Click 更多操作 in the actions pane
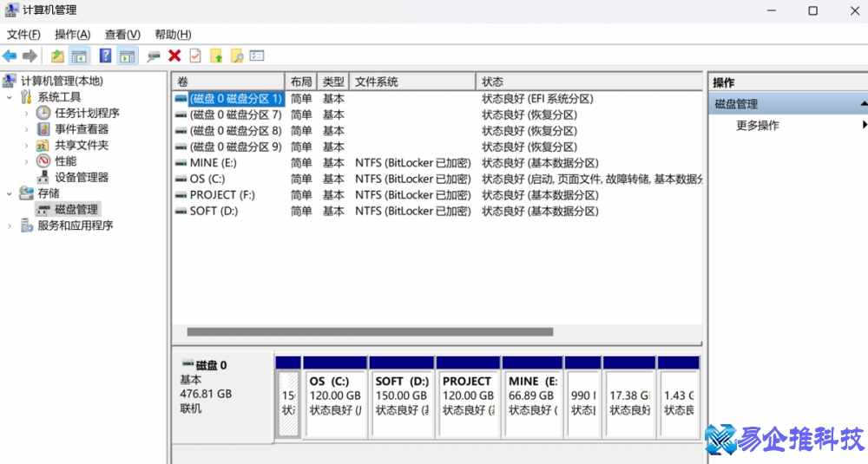The height and width of the screenshot is (464, 868). pos(758,126)
